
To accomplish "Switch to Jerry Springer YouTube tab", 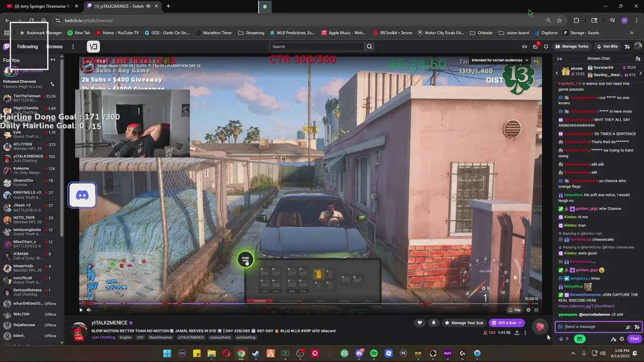I will pyautogui.click(x=42, y=6).
